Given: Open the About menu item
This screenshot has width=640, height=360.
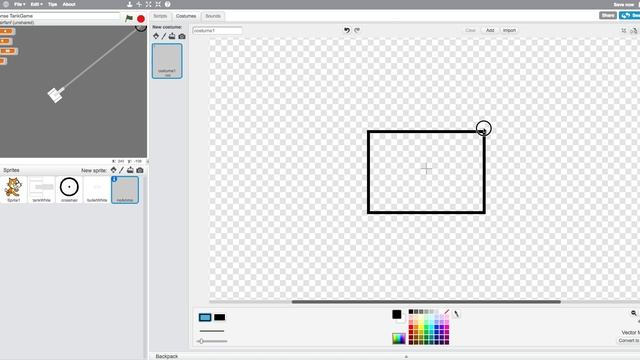Looking at the screenshot, I should tap(69, 4).
